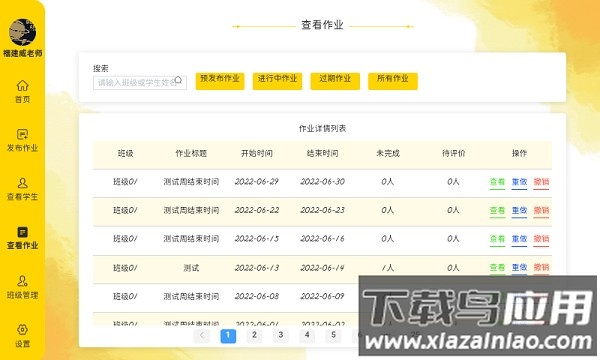
Task: Click 重做 for the 2022-06-22 homework
Action: click(x=519, y=211)
